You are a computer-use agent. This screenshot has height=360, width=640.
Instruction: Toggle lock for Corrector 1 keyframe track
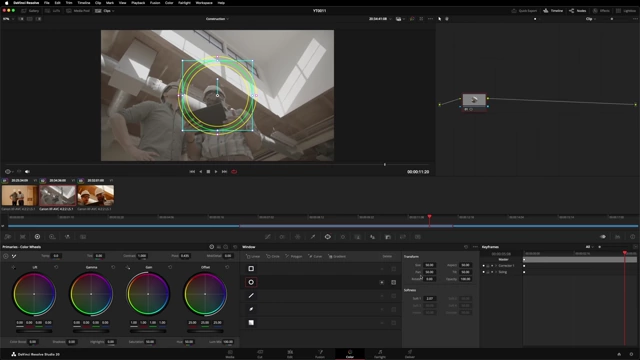488,266
